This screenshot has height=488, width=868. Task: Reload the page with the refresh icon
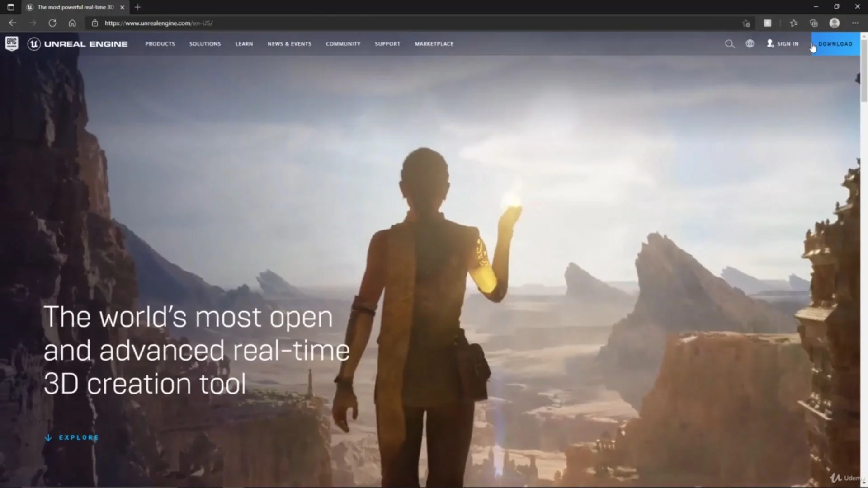point(52,23)
